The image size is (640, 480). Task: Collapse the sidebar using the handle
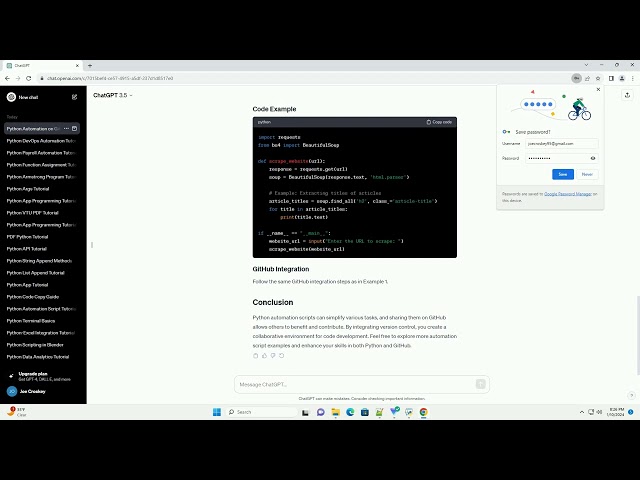click(x=92, y=245)
